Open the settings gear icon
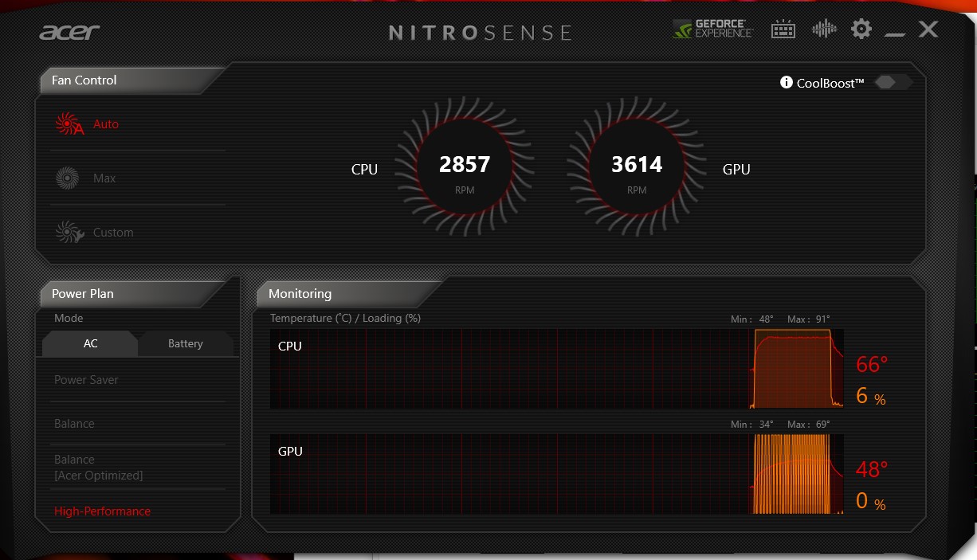This screenshot has height=560, width=977. pyautogui.click(x=861, y=29)
